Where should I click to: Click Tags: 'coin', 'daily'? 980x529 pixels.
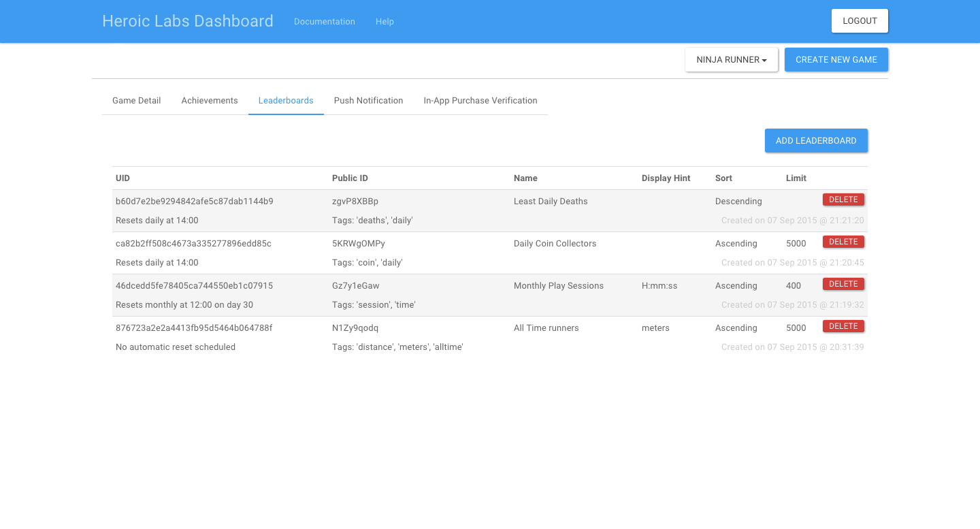coord(367,263)
